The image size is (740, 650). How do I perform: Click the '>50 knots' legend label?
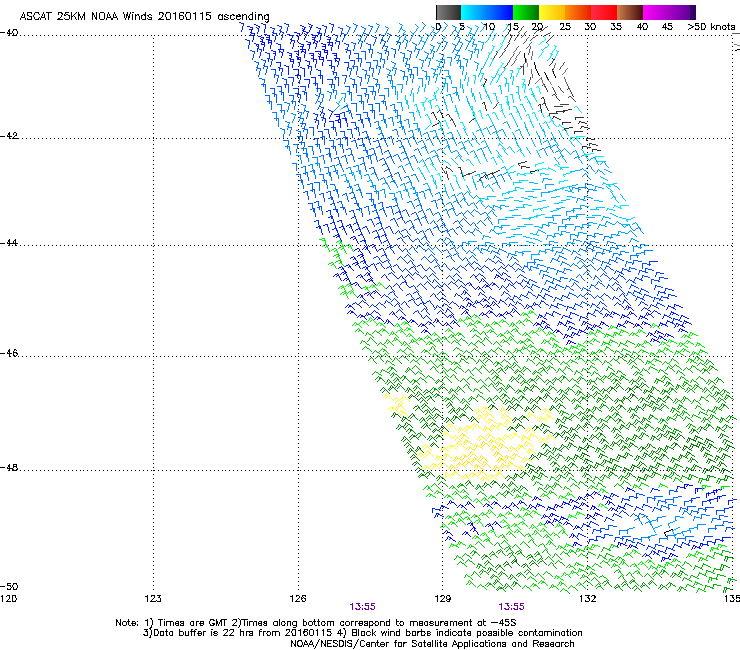pos(711,27)
